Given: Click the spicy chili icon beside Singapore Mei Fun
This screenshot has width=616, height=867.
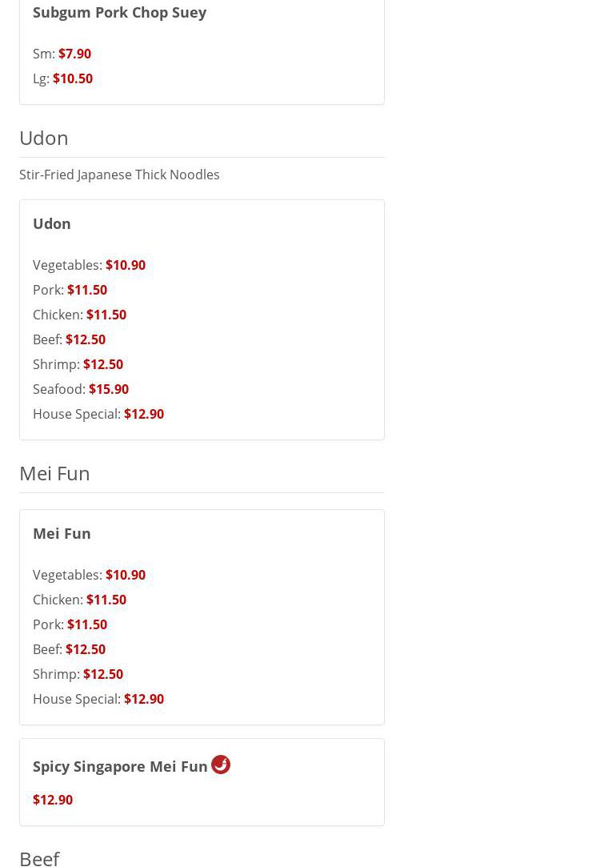Looking at the screenshot, I should click(221, 765).
